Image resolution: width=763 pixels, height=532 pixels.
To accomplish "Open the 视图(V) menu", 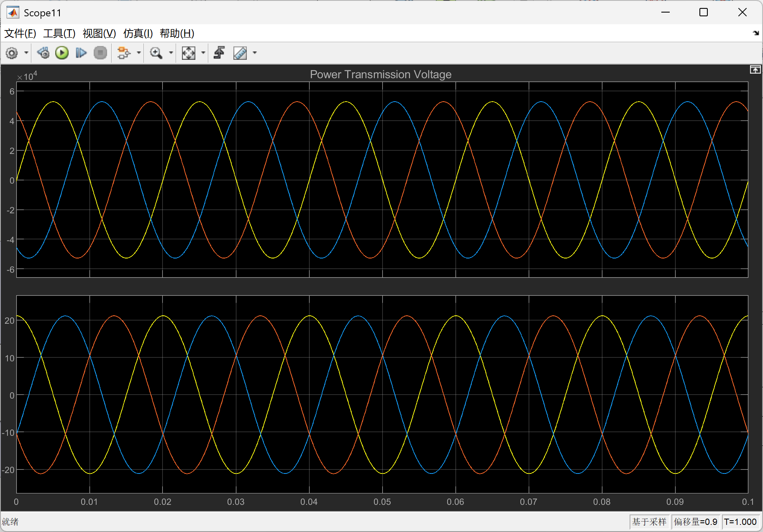I will click(x=99, y=33).
